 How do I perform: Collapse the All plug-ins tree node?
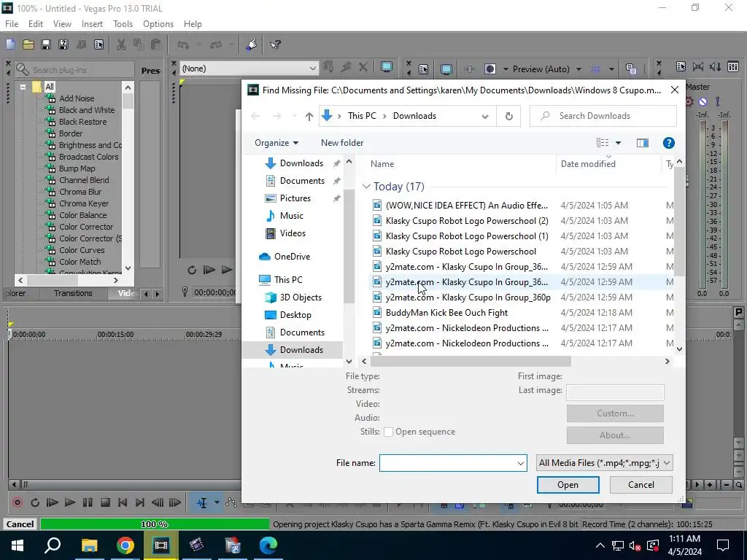pos(23,87)
